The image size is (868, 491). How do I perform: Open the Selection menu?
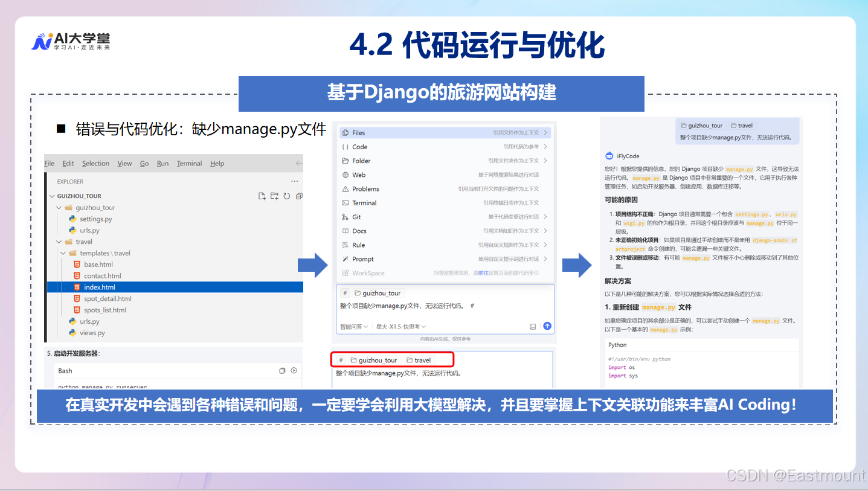(95, 163)
